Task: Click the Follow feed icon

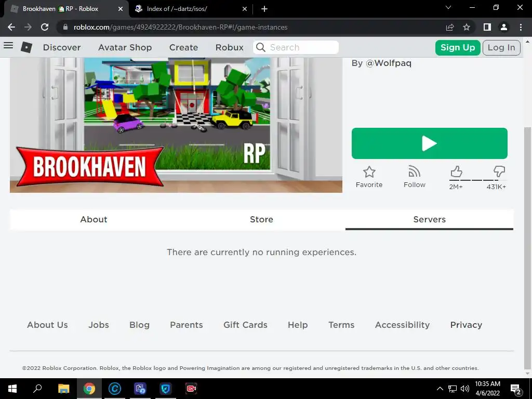Action: pos(414,171)
